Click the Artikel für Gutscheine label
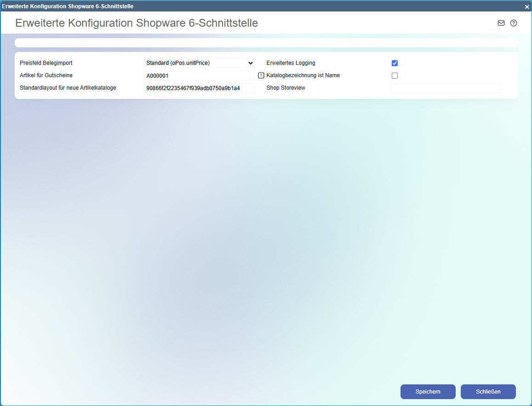This screenshot has height=406, width=532. [46, 75]
